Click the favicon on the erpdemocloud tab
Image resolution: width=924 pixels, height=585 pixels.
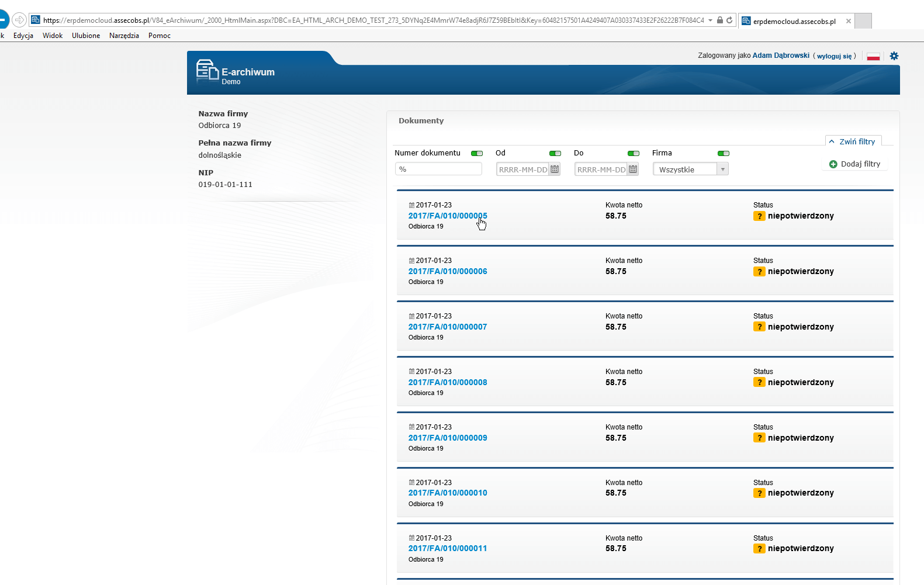746,21
